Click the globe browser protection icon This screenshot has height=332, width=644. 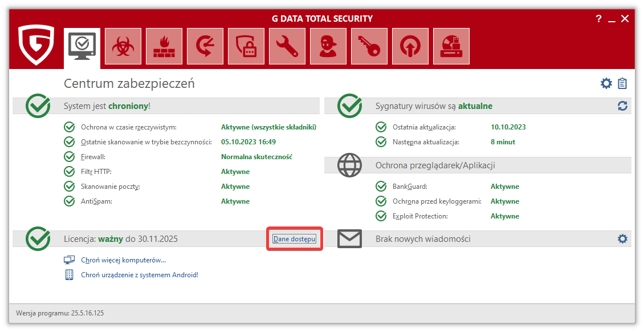[x=349, y=165]
